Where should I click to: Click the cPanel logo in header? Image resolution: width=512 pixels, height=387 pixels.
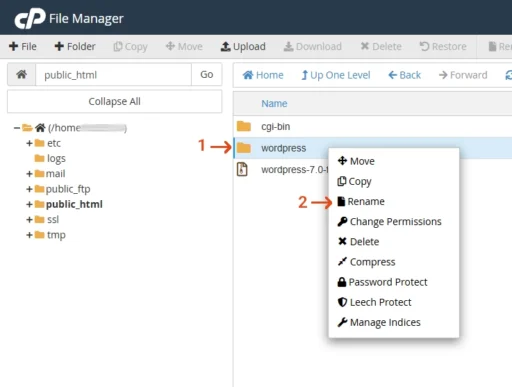pyautogui.click(x=30, y=18)
